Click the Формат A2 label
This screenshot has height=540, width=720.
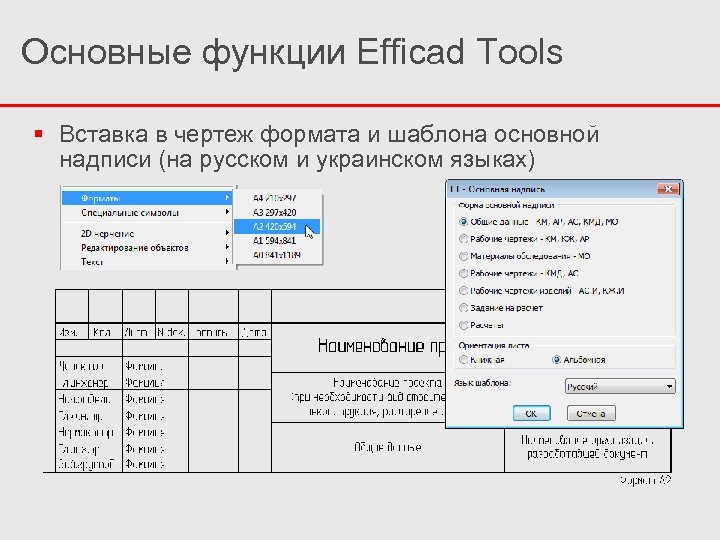coord(645,480)
